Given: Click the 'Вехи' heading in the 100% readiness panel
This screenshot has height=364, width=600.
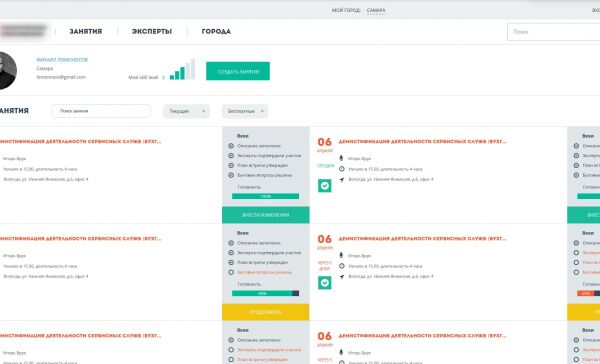Looking at the screenshot, I should (243, 136).
